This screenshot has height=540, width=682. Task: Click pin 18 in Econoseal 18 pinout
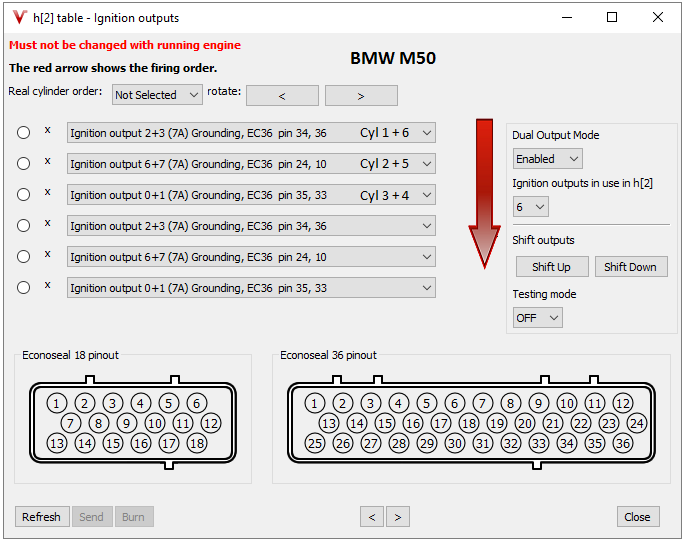pos(197,443)
